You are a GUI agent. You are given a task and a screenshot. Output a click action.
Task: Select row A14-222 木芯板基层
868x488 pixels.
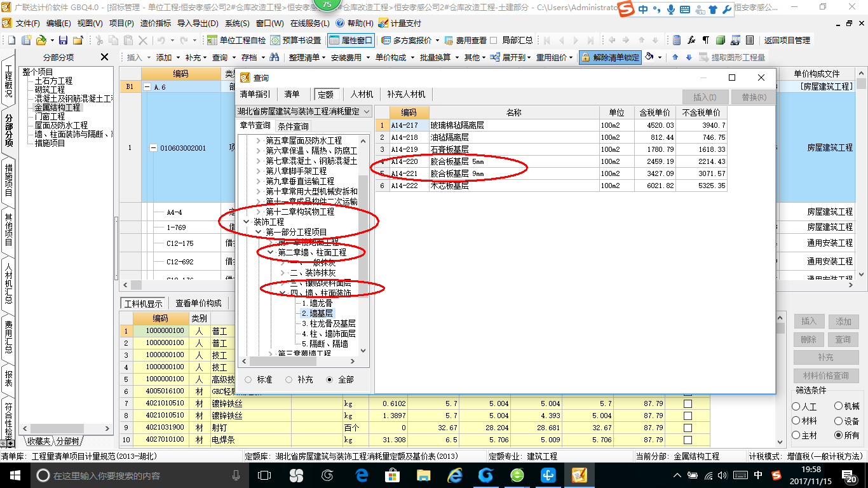[551, 186]
